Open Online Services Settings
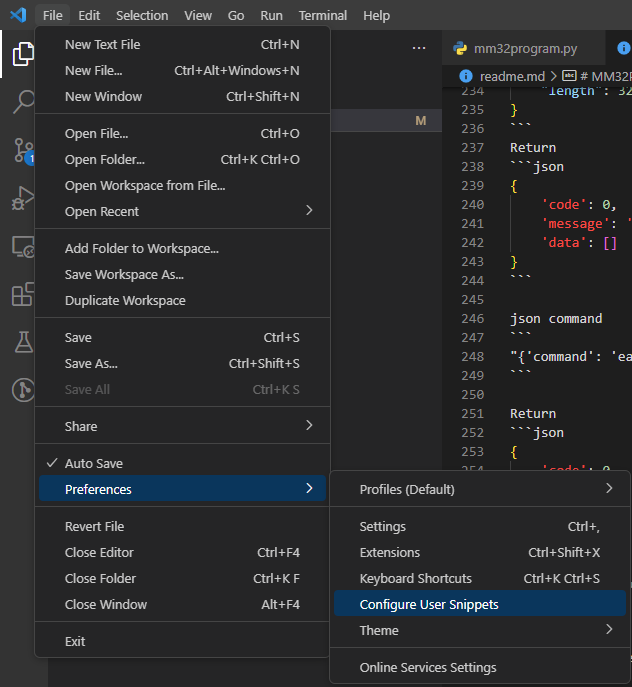 point(480,667)
